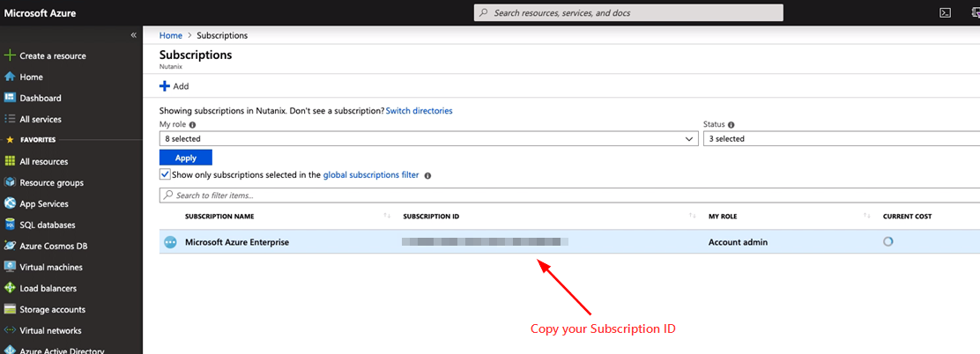
Task: Open the Switch directories link
Action: (419, 110)
